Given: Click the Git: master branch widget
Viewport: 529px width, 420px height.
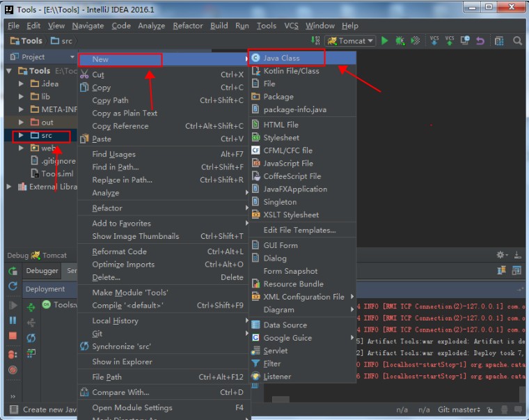Looking at the screenshot, I should [x=459, y=410].
